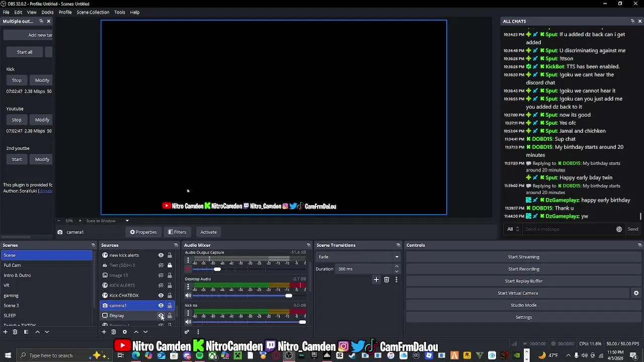
Task: Lock the camera1 source
Action: [170, 306]
